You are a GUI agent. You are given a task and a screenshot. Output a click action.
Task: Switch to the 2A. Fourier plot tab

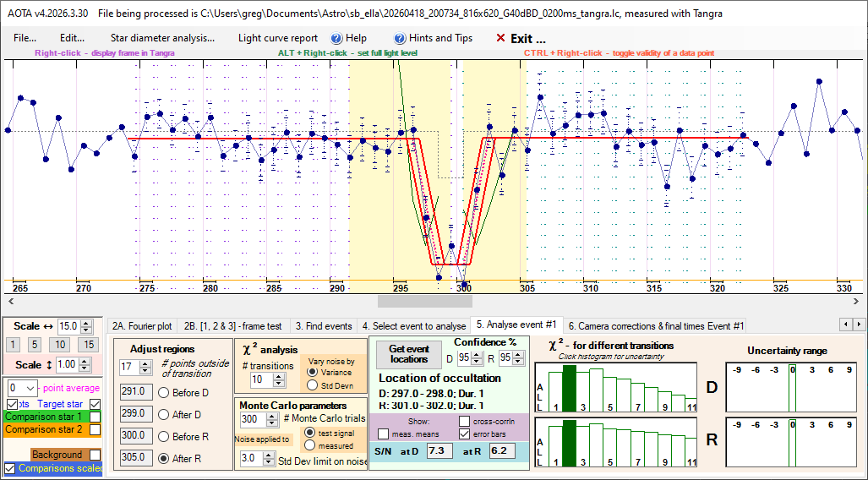[x=141, y=325]
